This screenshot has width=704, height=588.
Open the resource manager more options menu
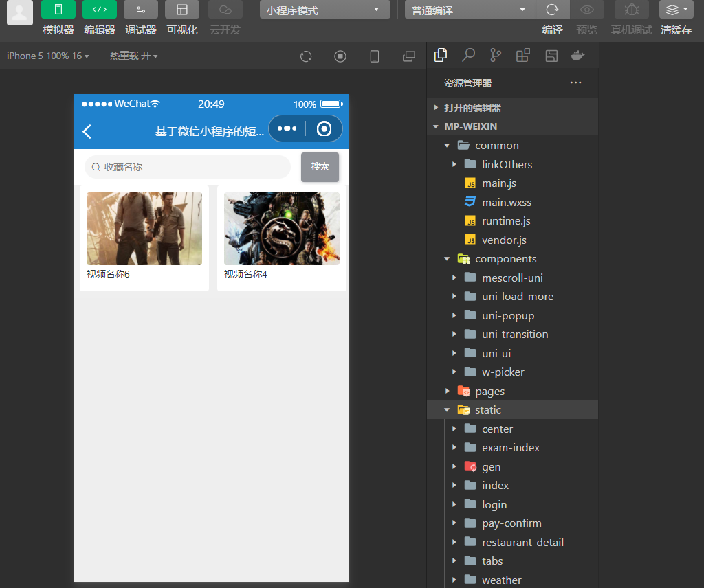pyautogui.click(x=575, y=83)
